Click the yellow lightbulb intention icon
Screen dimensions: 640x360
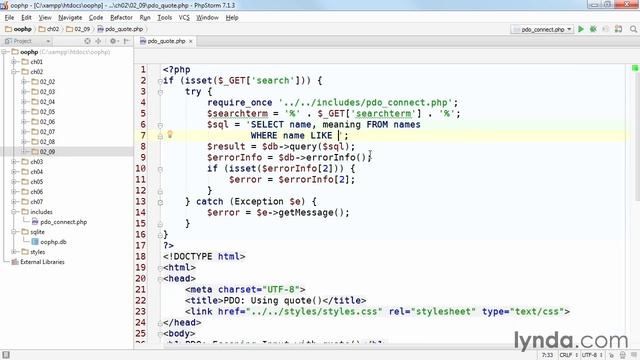pyautogui.click(x=170, y=134)
